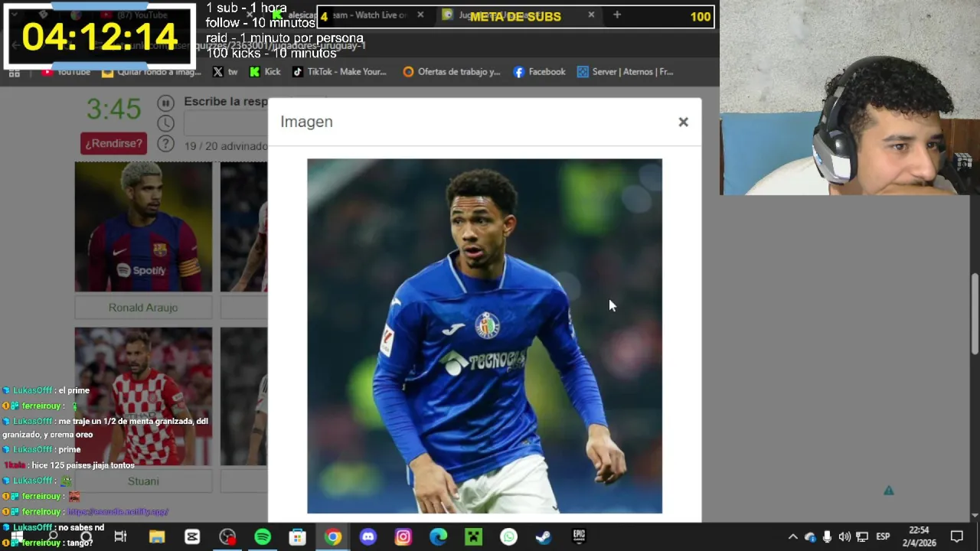
Task: Open the Ronald Araujo photo thumbnail
Action: 143,227
